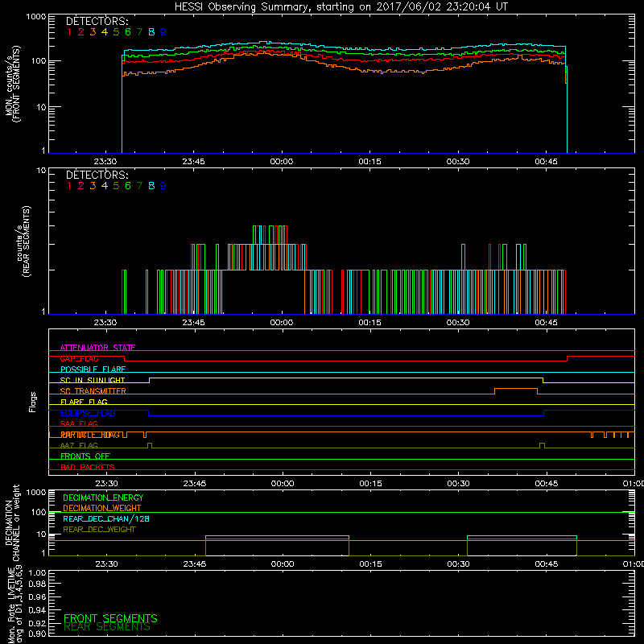Click 23:45 tick under rear segments plot
The image size is (644, 644).
(x=194, y=323)
